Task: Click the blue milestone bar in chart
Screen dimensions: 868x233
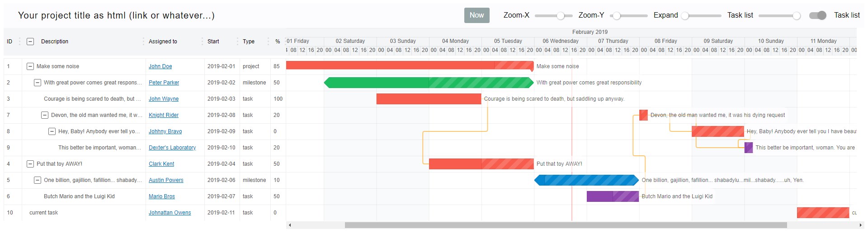Action: pos(586,180)
